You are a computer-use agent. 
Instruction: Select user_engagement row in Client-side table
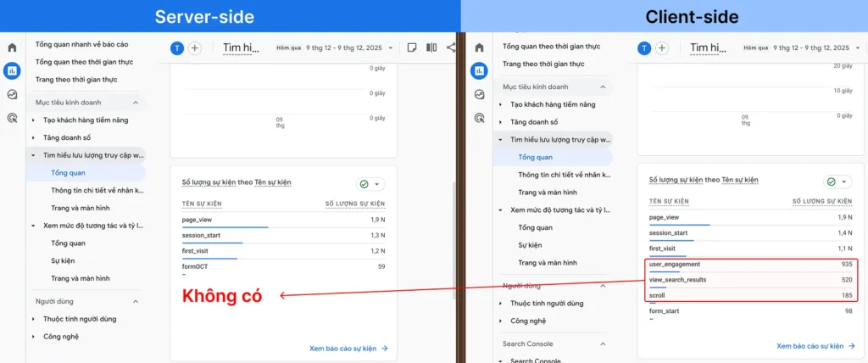tap(751, 265)
